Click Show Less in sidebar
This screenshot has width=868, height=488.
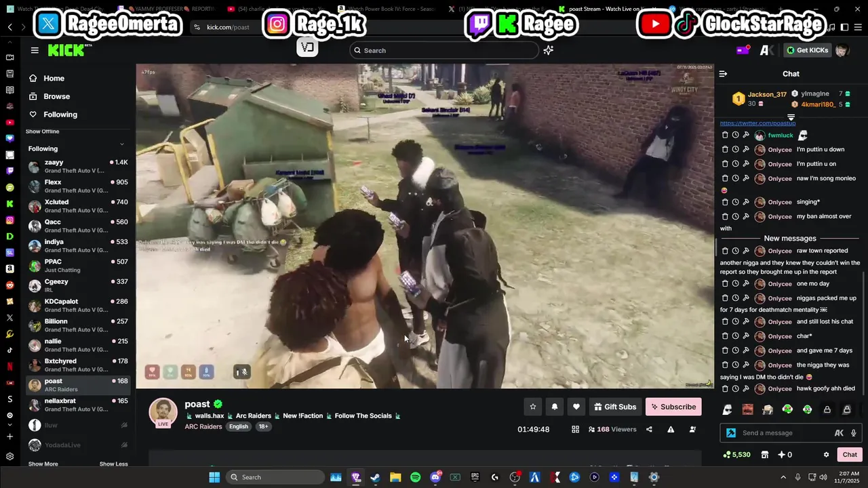tap(113, 464)
